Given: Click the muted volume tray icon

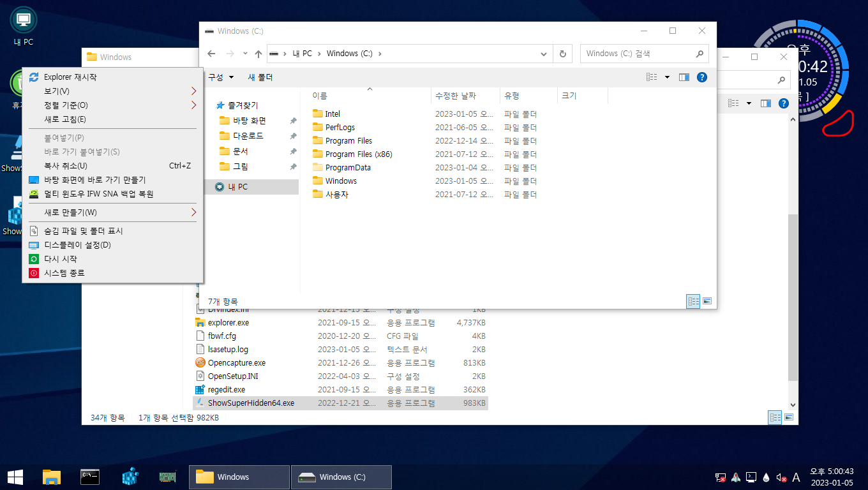Looking at the screenshot, I should [781, 477].
